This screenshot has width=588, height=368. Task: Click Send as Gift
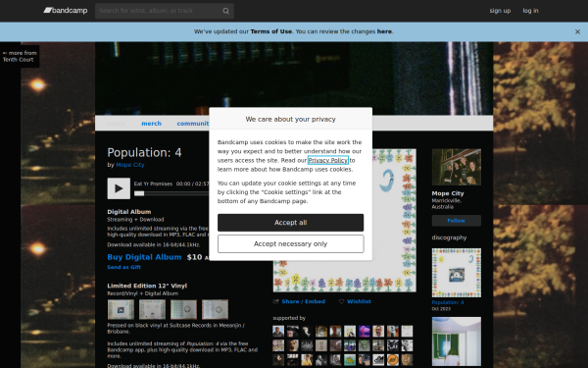[x=124, y=267]
